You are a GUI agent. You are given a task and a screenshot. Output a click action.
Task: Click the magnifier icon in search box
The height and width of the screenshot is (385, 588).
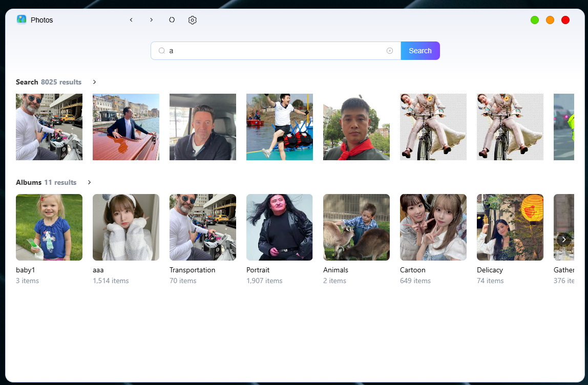tap(162, 51)
